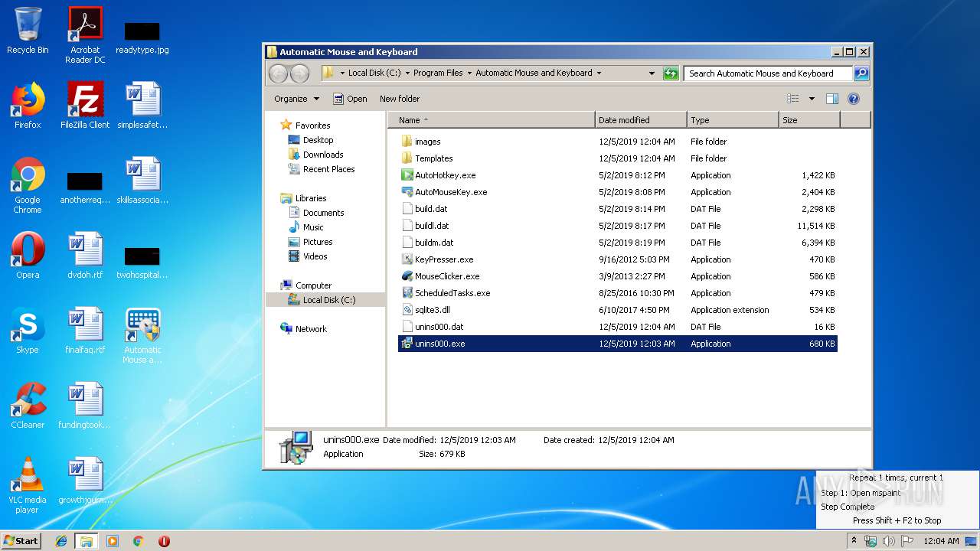Click the search magnifier icon
The height and width of the screenshot is (551, 980).
tap(861, 73)
